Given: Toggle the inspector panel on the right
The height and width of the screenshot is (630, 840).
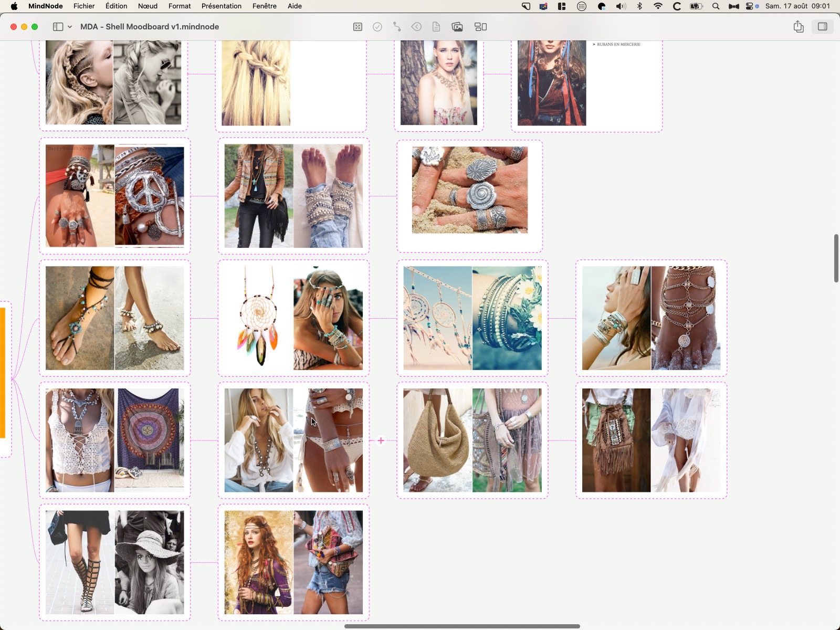Looking at the screenshot, I should pyautogui.click(x=823, y=27).
